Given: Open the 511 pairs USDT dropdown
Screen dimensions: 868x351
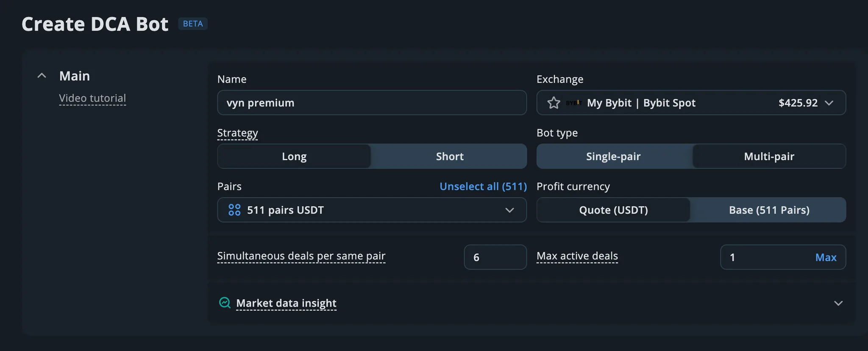Looking at the screenshot, I should pyautogui.click(x=509, y=210).
